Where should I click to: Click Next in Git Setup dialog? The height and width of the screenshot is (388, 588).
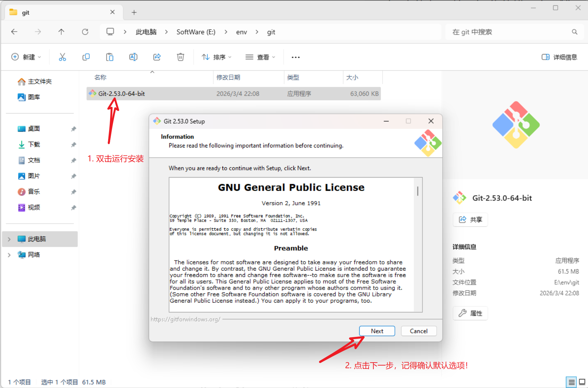tap(377, 331)
